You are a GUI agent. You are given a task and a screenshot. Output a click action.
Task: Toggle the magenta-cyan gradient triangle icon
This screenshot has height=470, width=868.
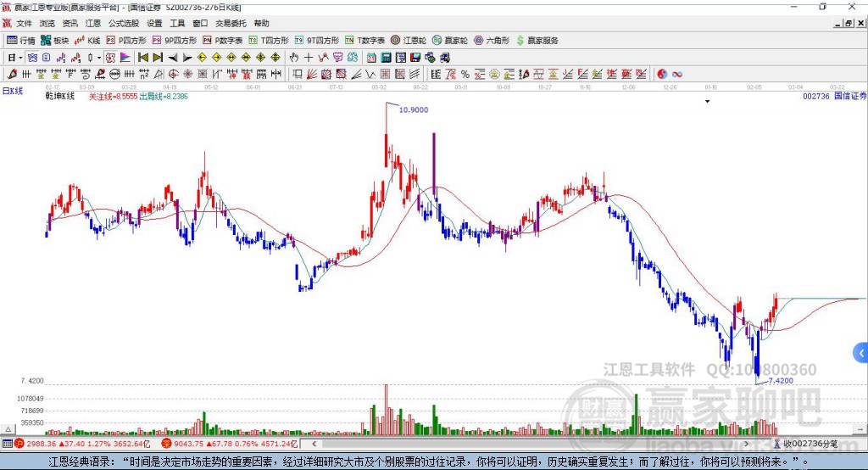(125, 58)
